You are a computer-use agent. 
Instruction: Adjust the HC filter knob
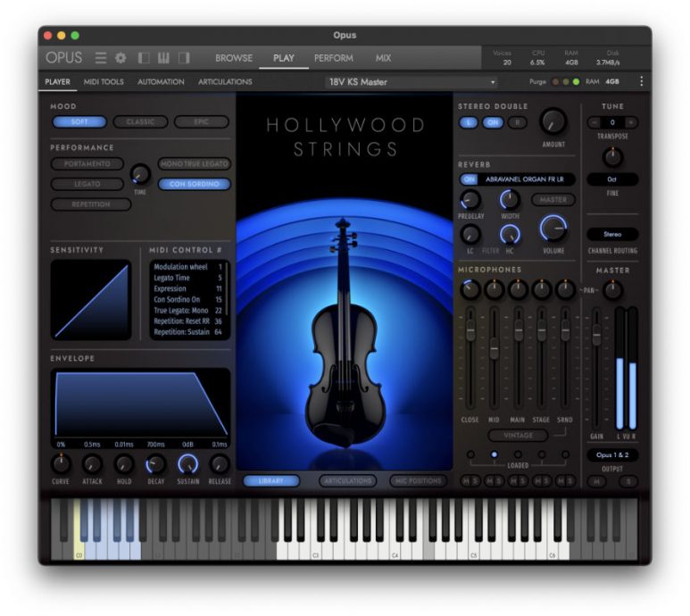510,234
